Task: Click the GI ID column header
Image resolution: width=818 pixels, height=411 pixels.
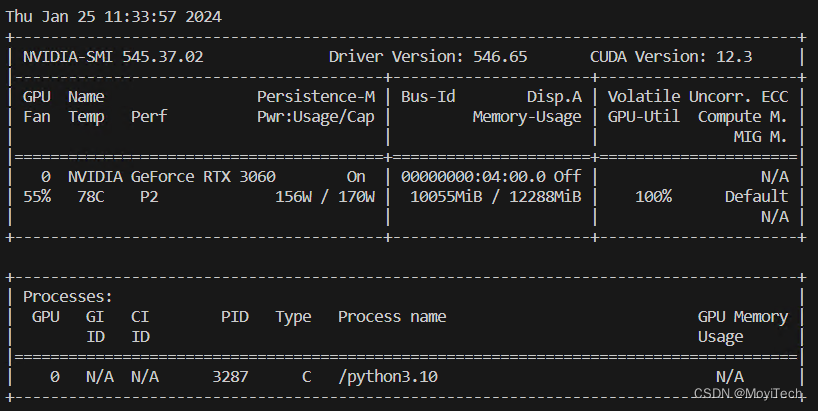Action: [95, 327]
